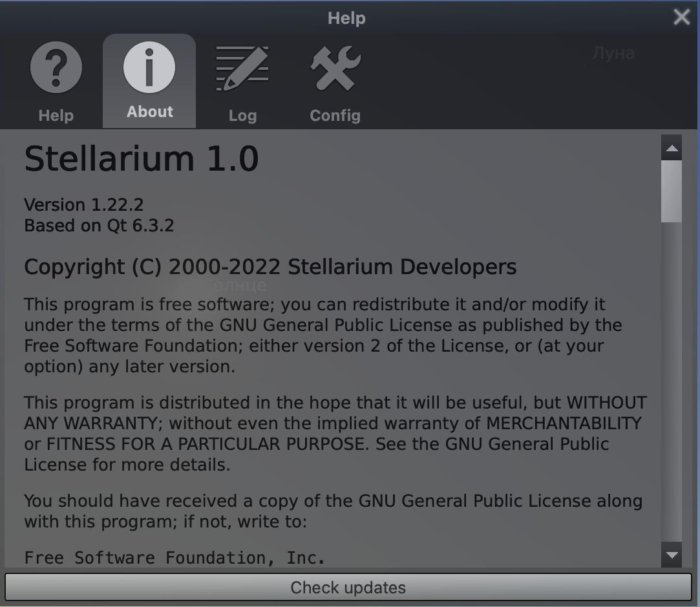Click the Copyright 2000-2022 Stellarium Developers line
Image resolution: width=700 pixels, height=607 pixels.
270,267
